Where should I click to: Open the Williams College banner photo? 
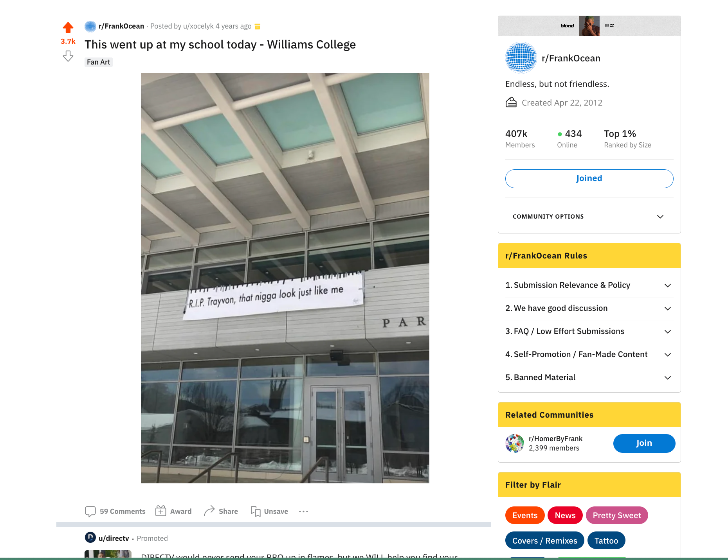(x=285, y=278)
